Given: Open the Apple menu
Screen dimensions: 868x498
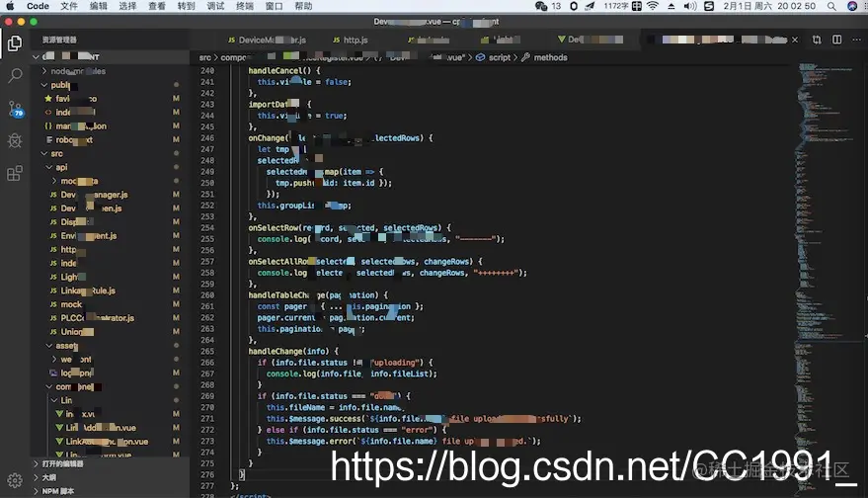Looking at the screenshot, I should [x=10, y=6].
